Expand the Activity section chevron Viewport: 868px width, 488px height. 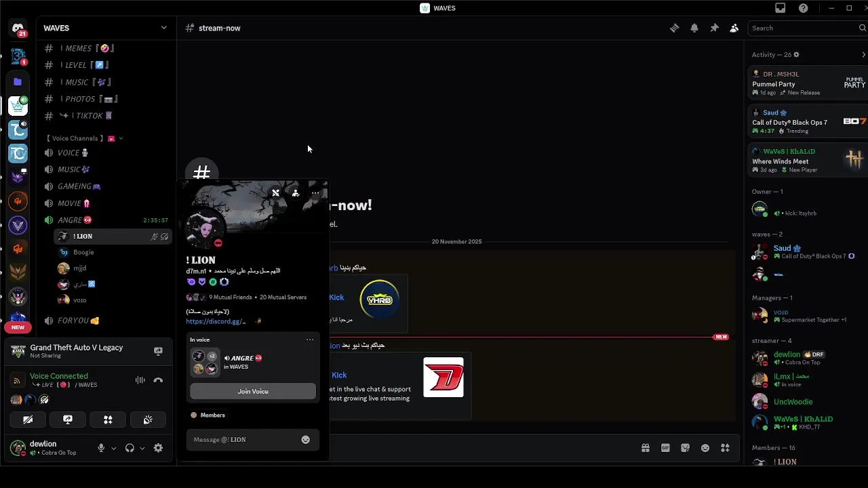coord(863,54)
